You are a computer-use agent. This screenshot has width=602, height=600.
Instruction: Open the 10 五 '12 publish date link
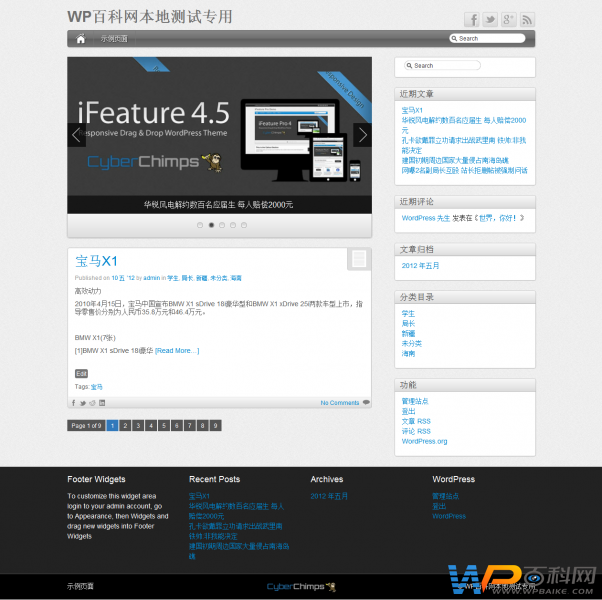(x=123, y=278)
